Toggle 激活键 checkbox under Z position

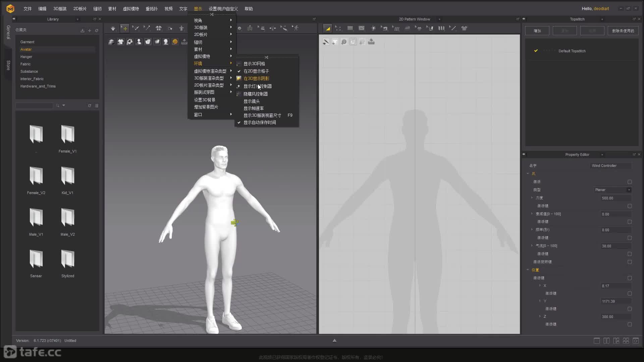click(630, 324)
